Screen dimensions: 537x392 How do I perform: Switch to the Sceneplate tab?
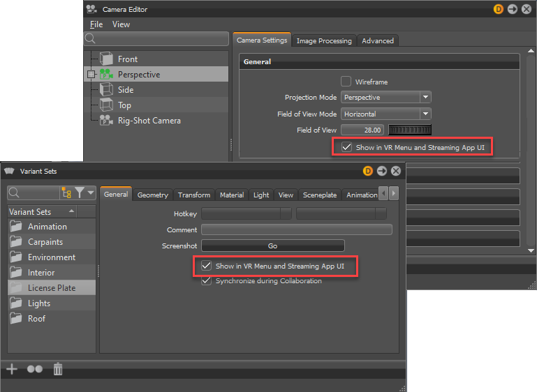[x=320, y=195]
